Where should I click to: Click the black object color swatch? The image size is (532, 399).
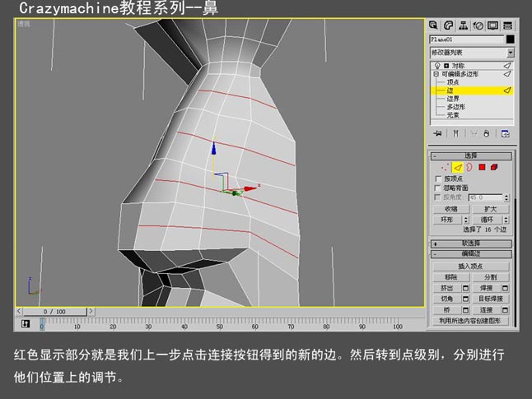coord(510,39)
